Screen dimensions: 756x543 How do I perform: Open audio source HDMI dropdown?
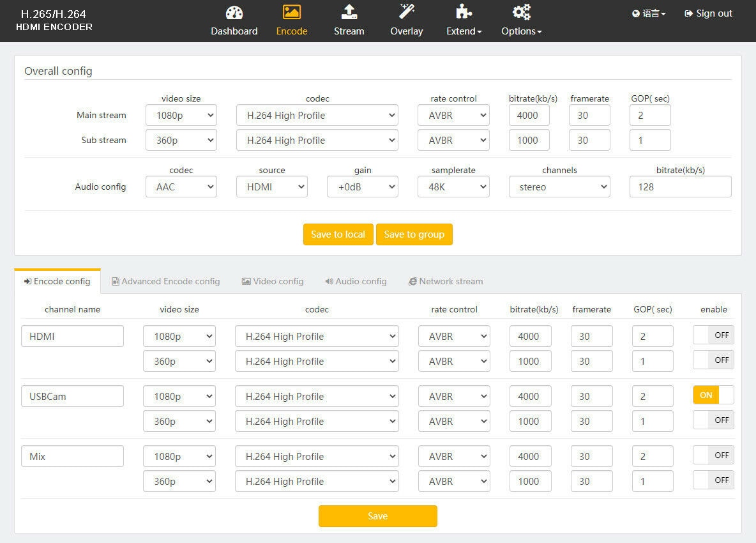(272, 187)
